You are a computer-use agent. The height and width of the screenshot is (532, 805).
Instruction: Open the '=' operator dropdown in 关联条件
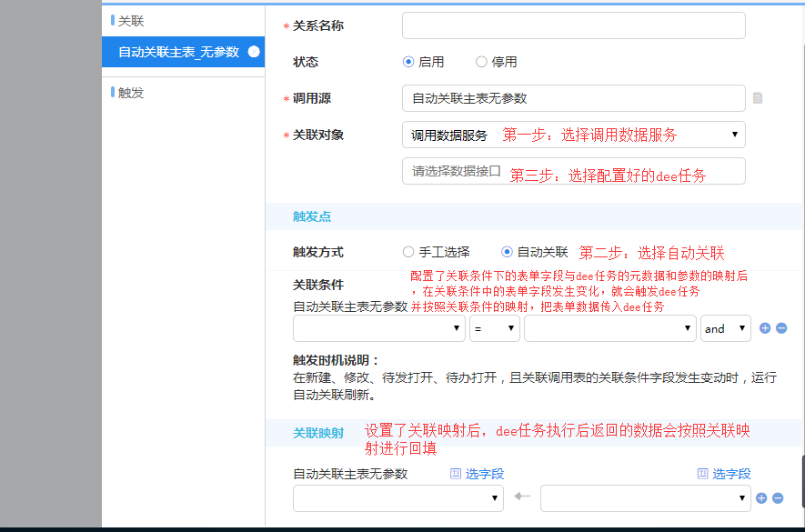click(494, 328)
